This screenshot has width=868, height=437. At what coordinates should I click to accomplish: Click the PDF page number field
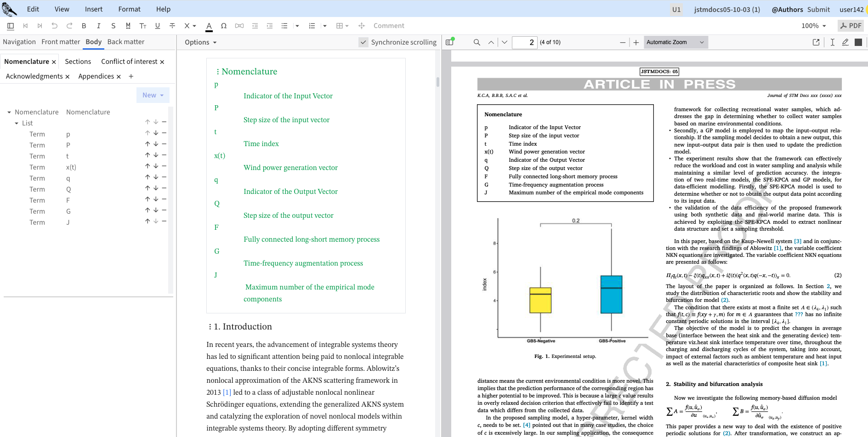(525, 42)
